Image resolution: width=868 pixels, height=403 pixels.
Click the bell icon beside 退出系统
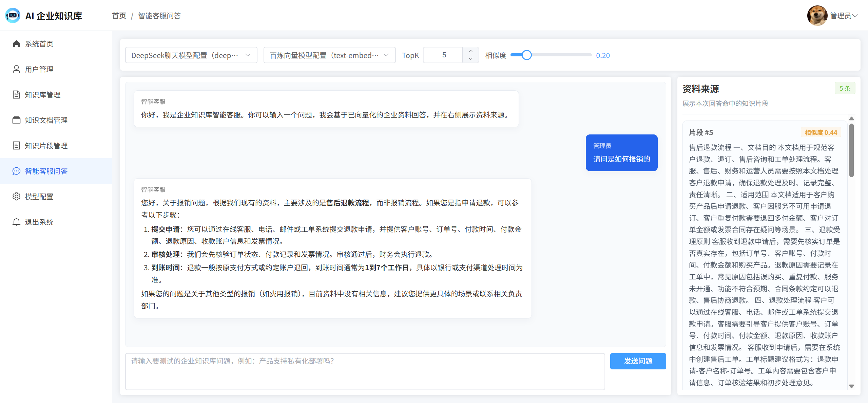click(x=16, y=222)
